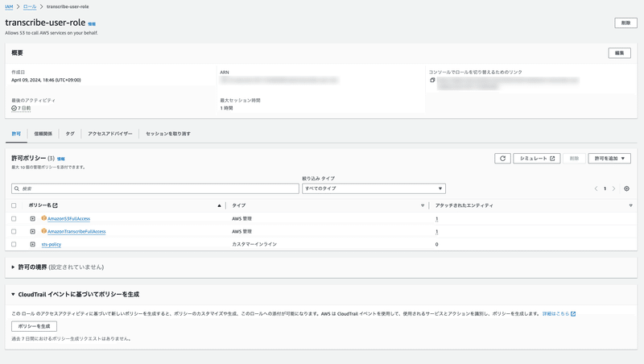
Task: Click the 削除 role button at top
Action: (x=625, y=23)
